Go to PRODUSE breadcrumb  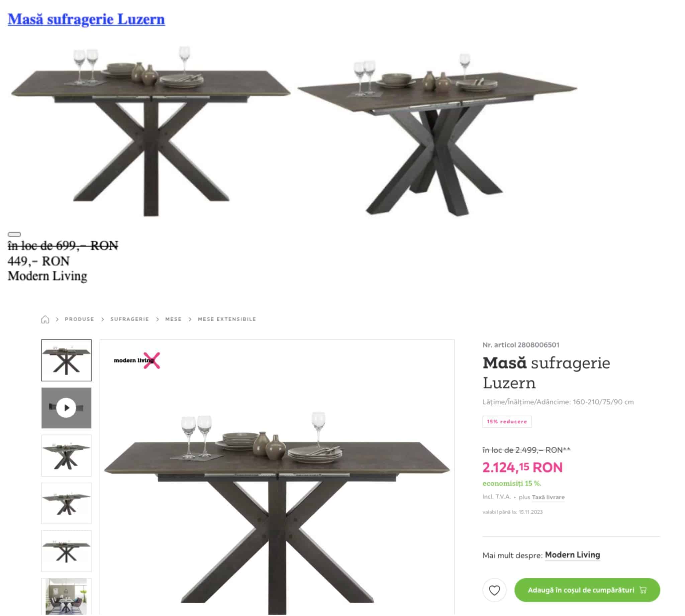(80, 319)
